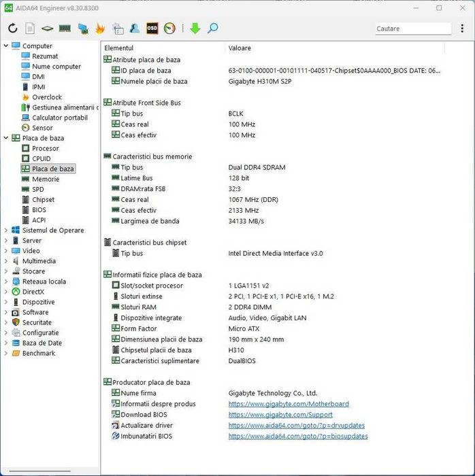Open the Report page icon

(30, 29)
